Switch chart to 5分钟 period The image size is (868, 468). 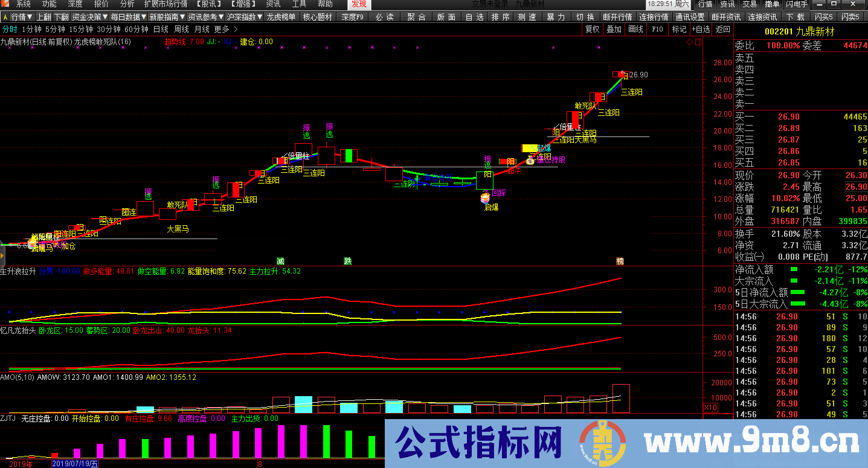(x=55, y=29)
